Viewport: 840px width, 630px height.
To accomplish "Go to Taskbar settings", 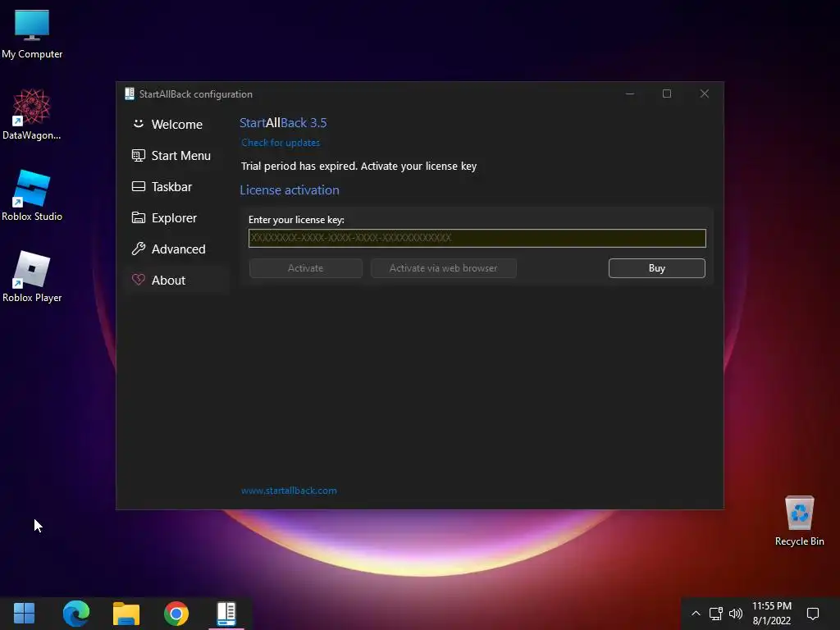I will click(176, 186).
